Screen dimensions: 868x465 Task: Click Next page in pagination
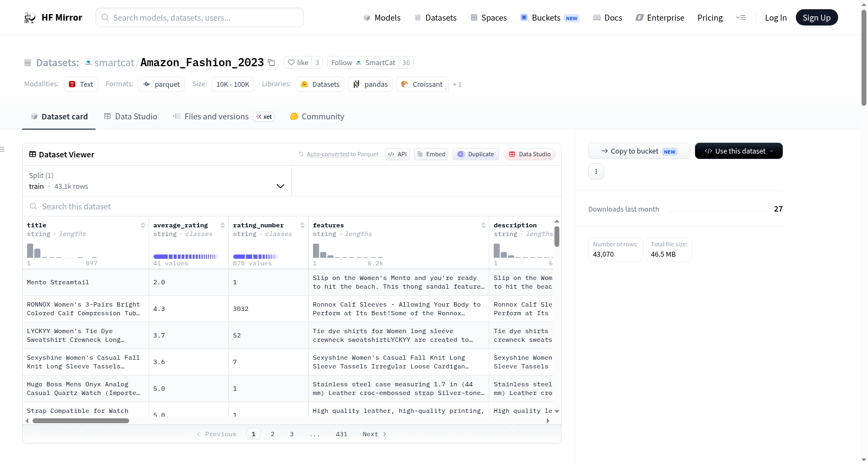[x=374, y=434]
